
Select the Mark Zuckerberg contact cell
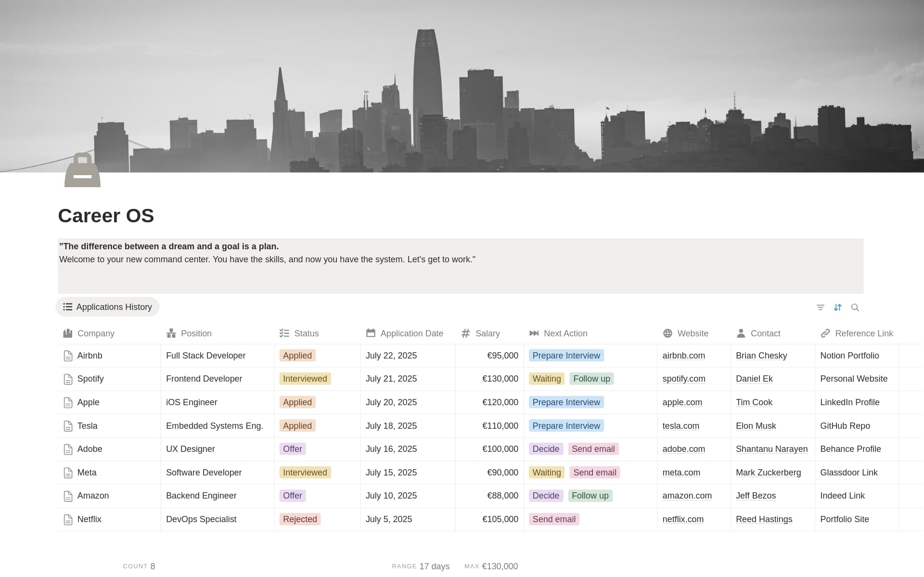772,473
